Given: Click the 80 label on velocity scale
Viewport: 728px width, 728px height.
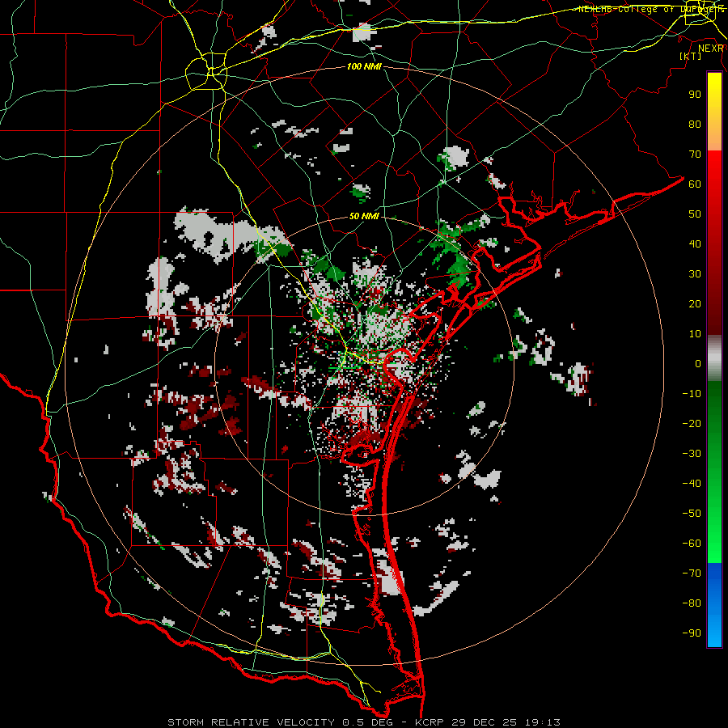Looking at the screenshot, I should pyautogui.click(x=695, y=125).
